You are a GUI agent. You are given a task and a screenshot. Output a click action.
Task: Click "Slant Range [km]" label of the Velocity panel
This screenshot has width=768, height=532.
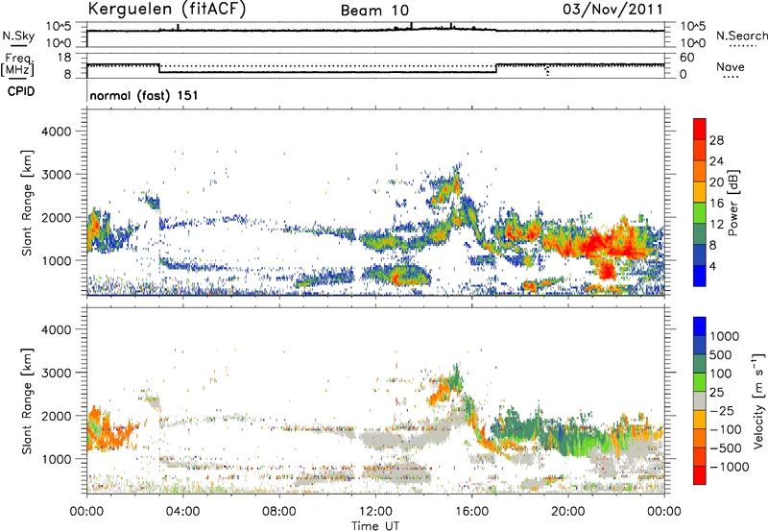(x=27, y=401)
